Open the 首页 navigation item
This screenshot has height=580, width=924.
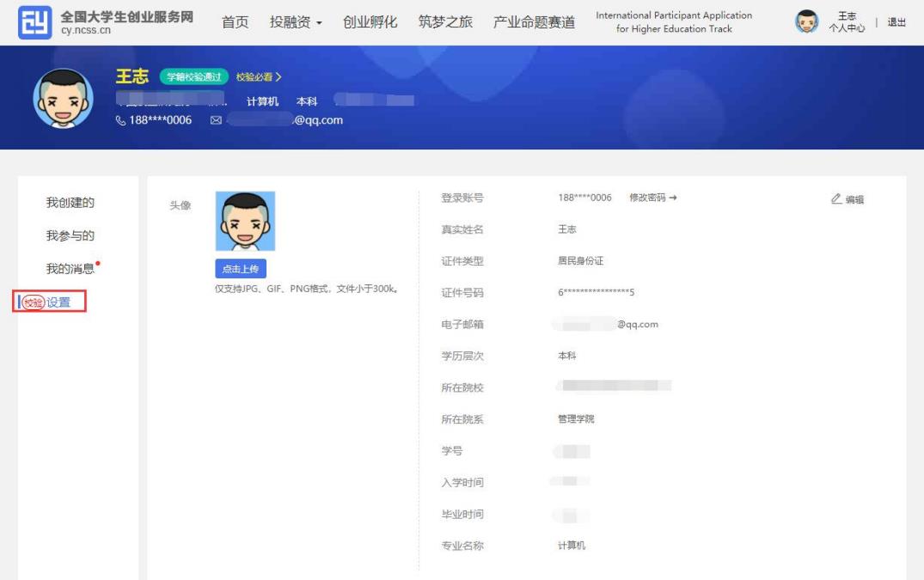[x=236, y=22]
